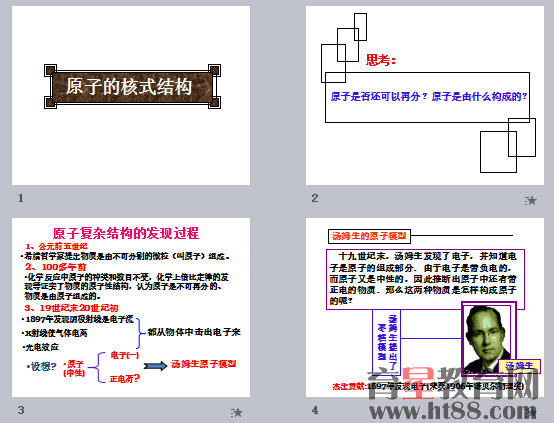The width and height of the screenshot is (554, 423).
Task: Select slide 2 with 思考 heading
Action: pos(425,95)
